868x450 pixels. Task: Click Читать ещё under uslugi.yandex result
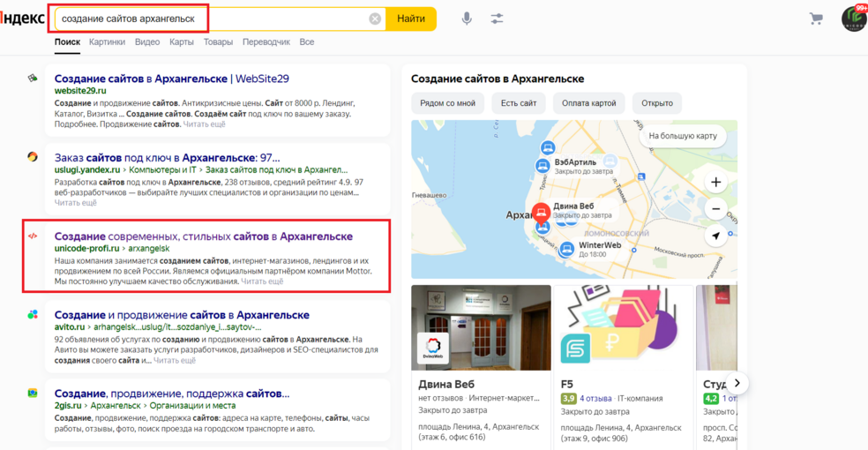[x=75, y=203]
